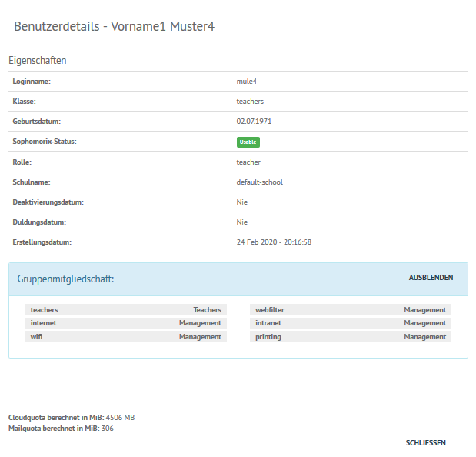Click the Benutzerdetails dialog title
The image size is (476, 457).
tap(114, 26)
